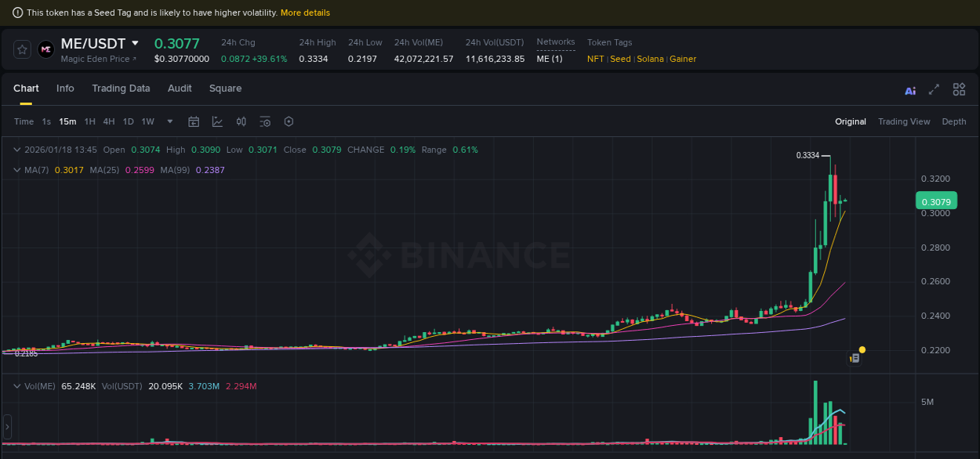Click the Solana token tag
The image size is (980, 459).
tap(650, 59)
